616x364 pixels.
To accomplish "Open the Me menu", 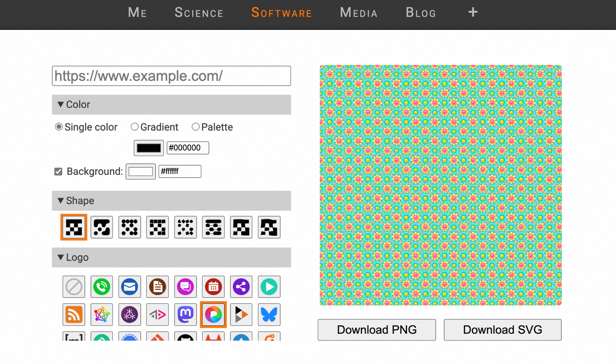I will point(138,12).
